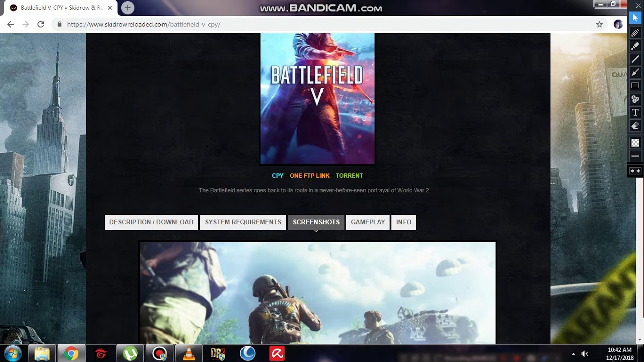Click the ONE FTP LINK text
The height and width of the screenshot is (362, 644).
309,176
